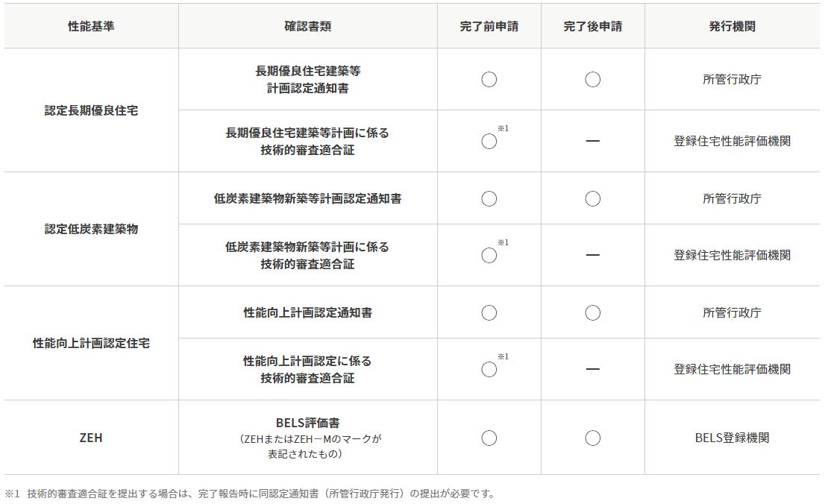Select the 性能向上計画認定住宅 row label

(91, 343)
